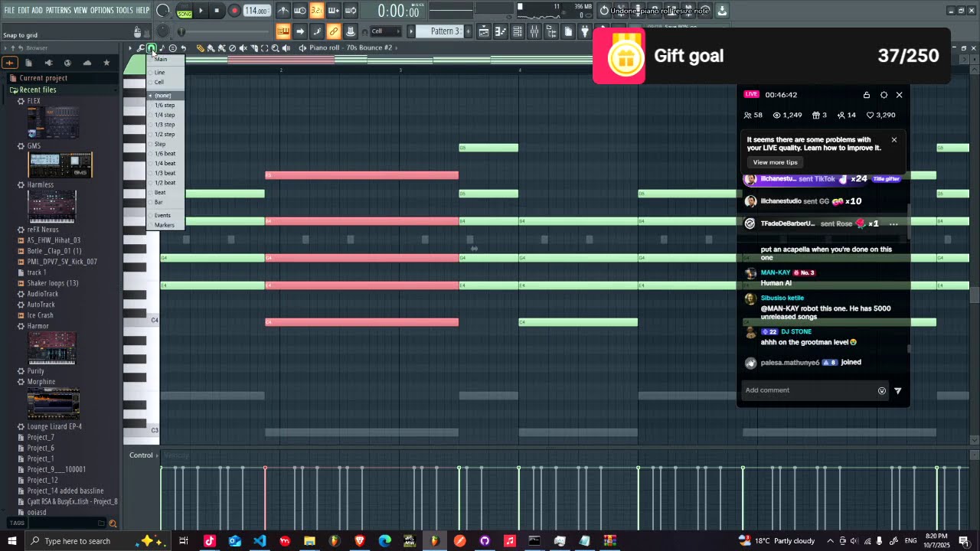
Task: Click the TikTok live settings gear icon
Action: point(884,95)
